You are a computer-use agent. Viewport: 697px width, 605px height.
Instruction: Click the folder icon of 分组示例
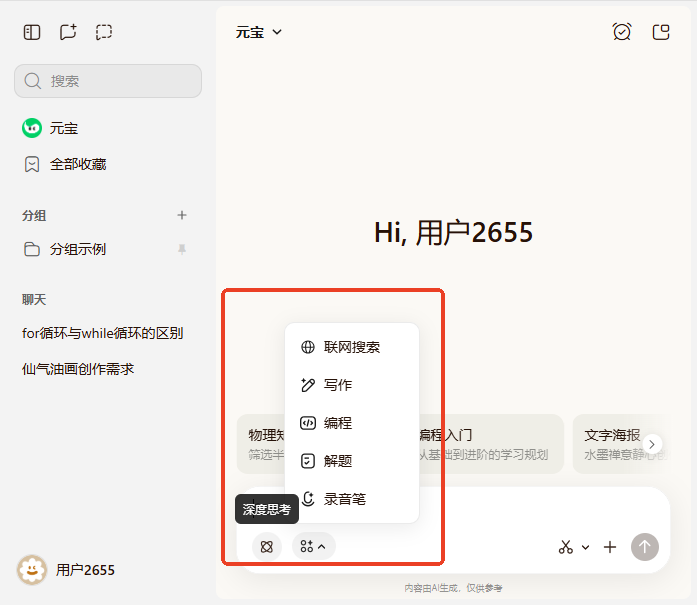[32, 249]
